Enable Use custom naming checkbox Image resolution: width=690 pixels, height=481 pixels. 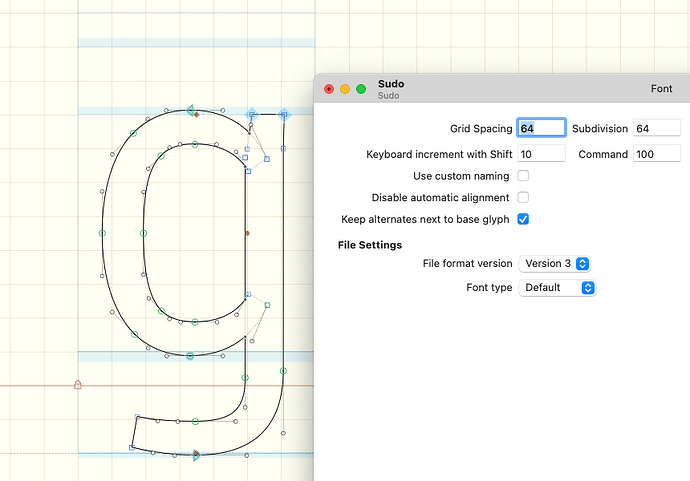[x=523, y=176]
